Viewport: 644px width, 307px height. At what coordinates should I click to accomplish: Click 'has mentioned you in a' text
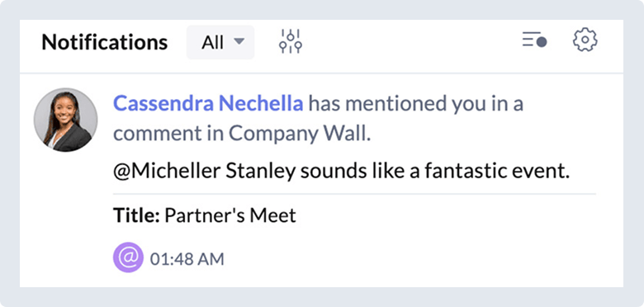(x=416, y=104)
